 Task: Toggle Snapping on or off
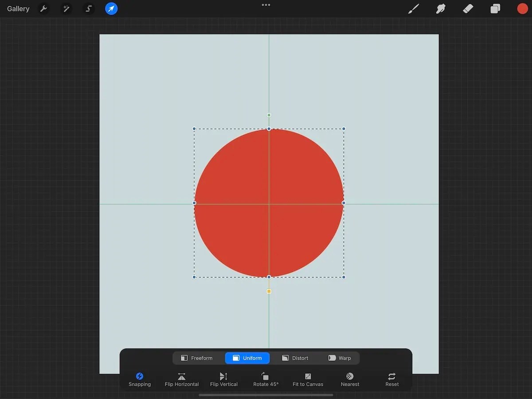pos(139,379)
